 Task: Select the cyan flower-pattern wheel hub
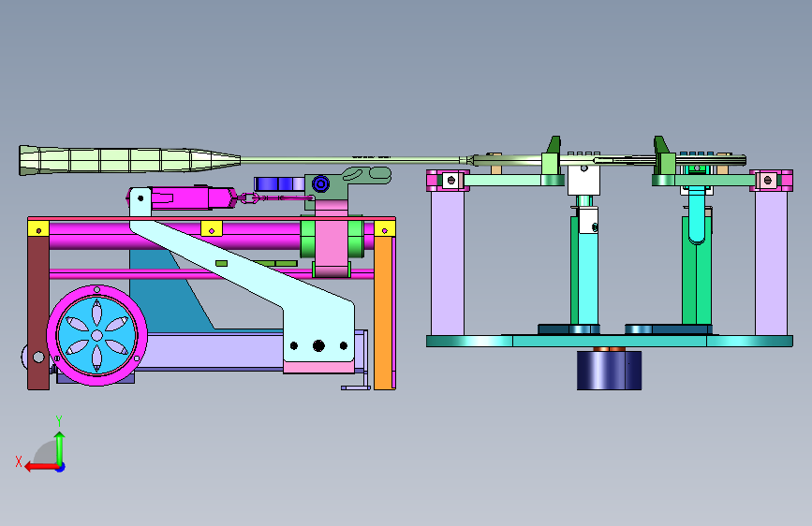pos(96,335)
